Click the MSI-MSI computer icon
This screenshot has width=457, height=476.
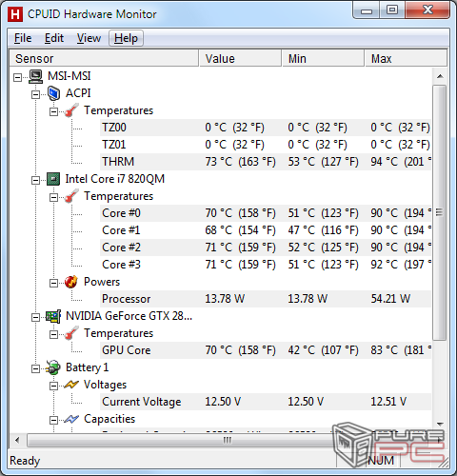coord(35,76)
